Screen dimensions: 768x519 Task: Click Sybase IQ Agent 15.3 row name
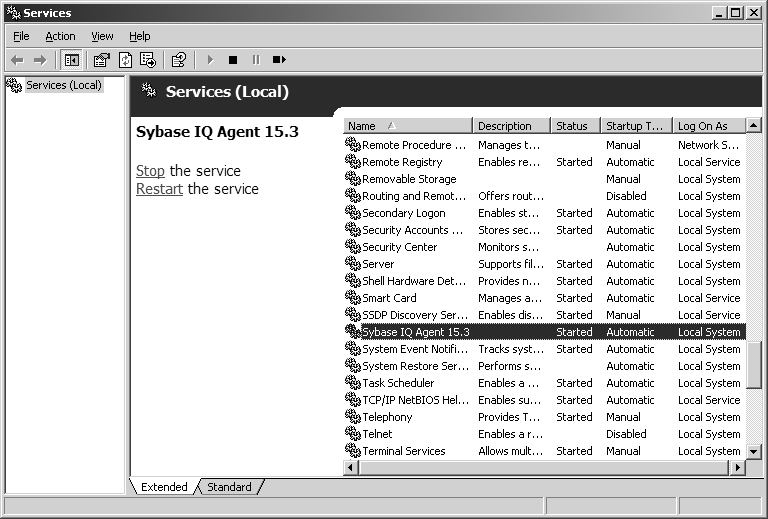click(415, 331)
